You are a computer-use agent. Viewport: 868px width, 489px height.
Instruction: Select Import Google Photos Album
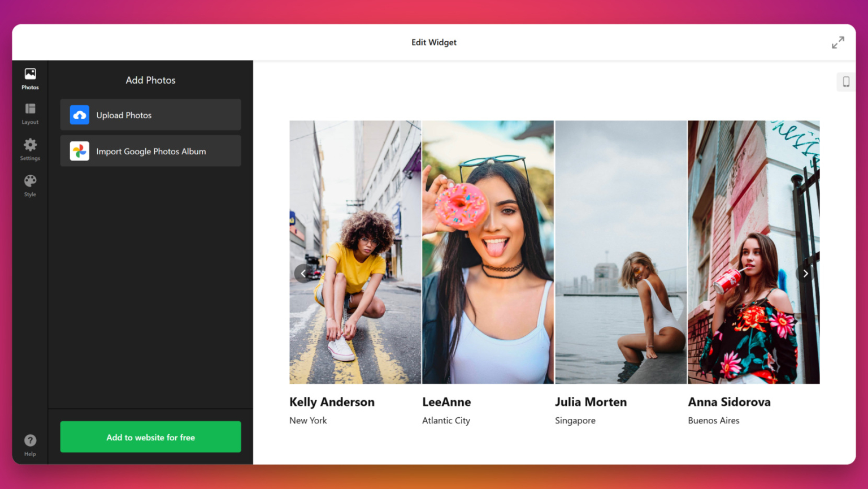click(150, 151)
